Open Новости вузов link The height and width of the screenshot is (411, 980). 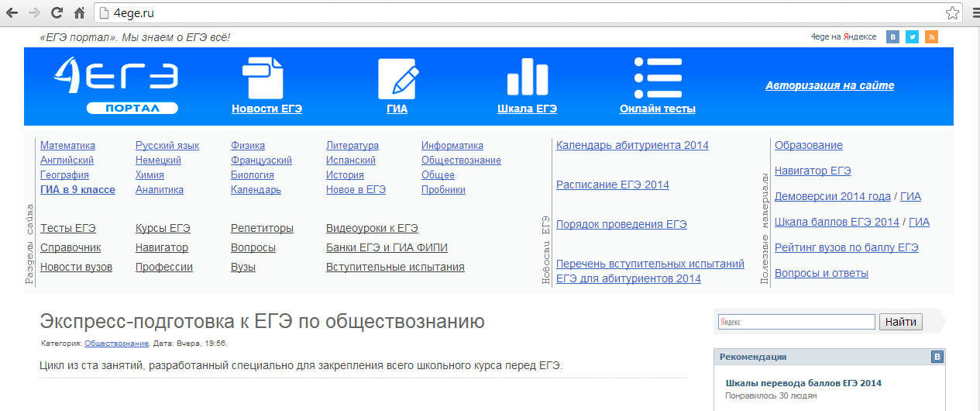tap(76, 267)
